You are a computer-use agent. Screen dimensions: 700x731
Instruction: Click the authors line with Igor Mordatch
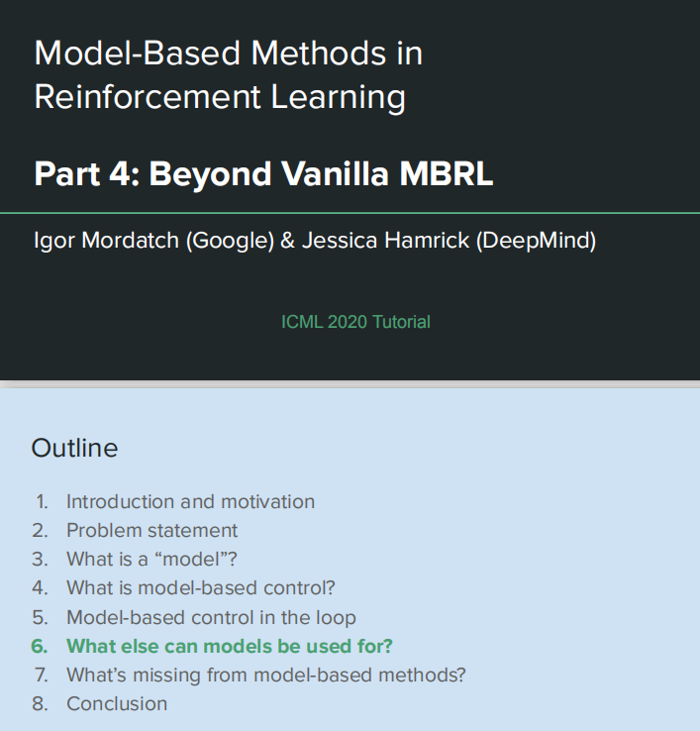[x=315, y=241]
